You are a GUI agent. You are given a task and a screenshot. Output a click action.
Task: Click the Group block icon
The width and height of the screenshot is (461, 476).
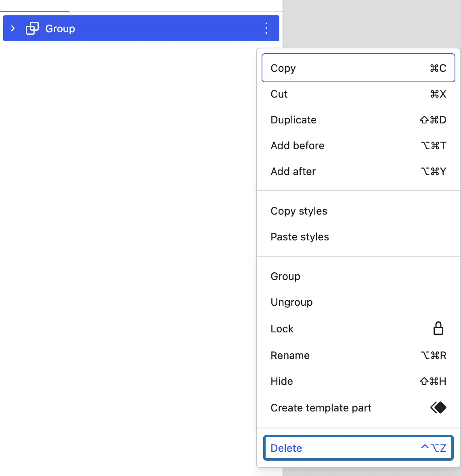32,29
